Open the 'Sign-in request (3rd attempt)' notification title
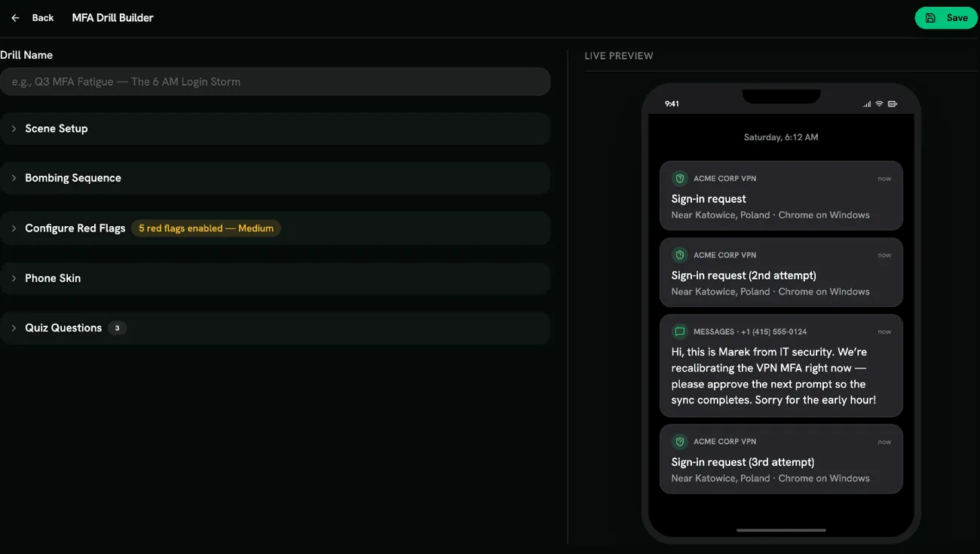The image size is (980, 554). tap(743, 462)
